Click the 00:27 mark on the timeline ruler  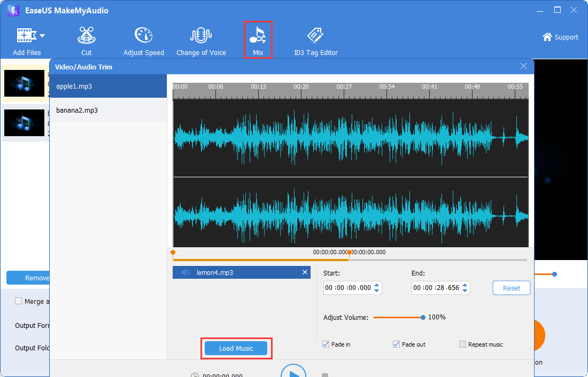(344, 87)
